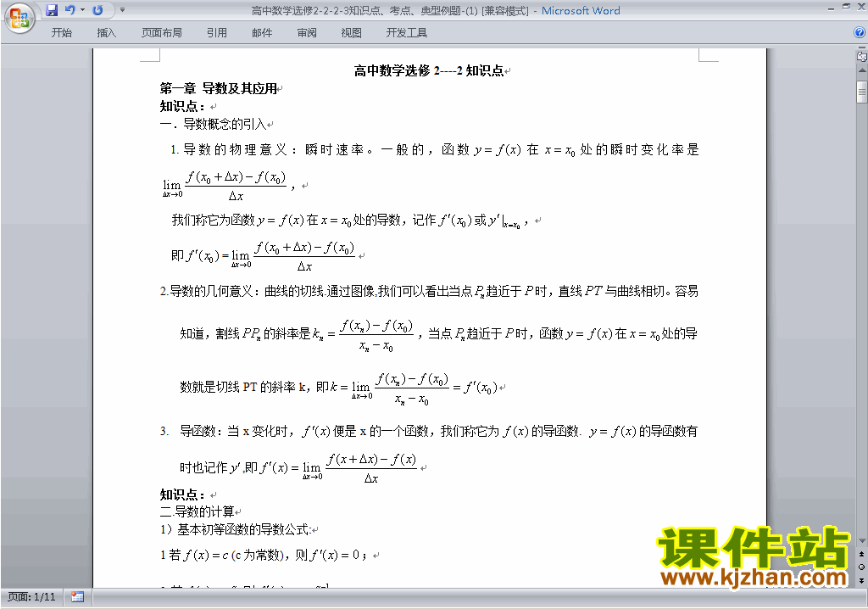Image resolution: width=868 pixels, height=609 pixels.
Task: Click the 页面: 1/11 status bar indicator
Action: pos(31,597)
